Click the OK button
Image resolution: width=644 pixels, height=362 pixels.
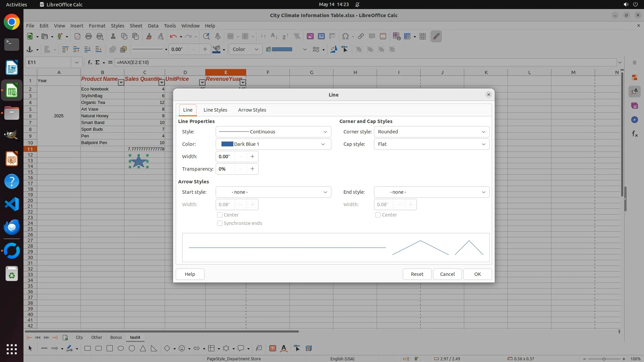click(x=477, y=274)
